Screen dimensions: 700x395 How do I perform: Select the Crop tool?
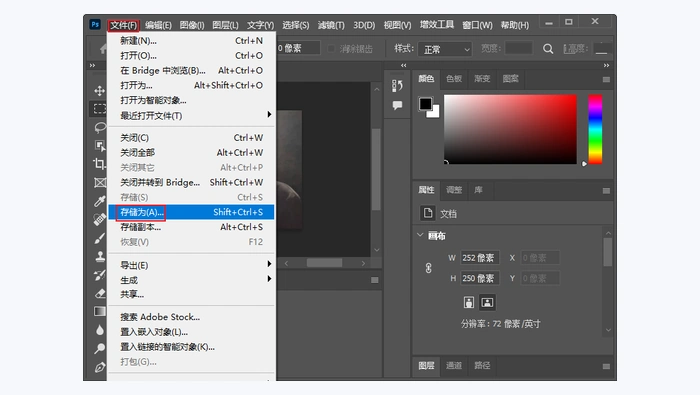click(100, 164)
